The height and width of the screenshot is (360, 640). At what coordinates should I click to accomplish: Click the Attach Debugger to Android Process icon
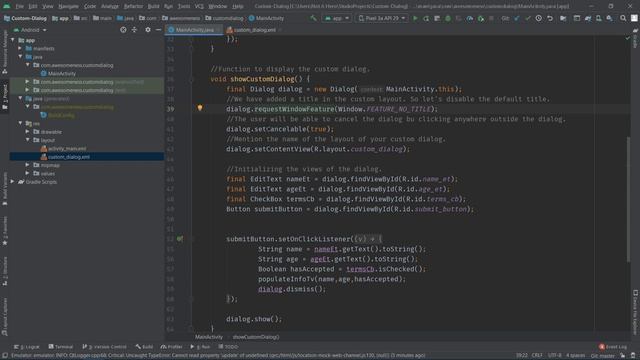point(481,18)
